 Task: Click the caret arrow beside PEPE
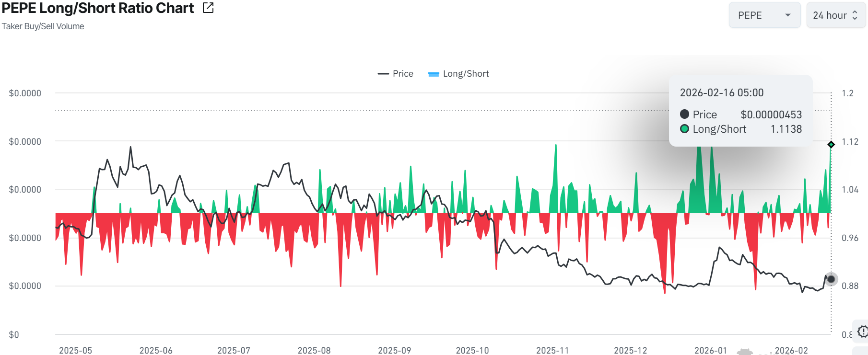point(787,15)
